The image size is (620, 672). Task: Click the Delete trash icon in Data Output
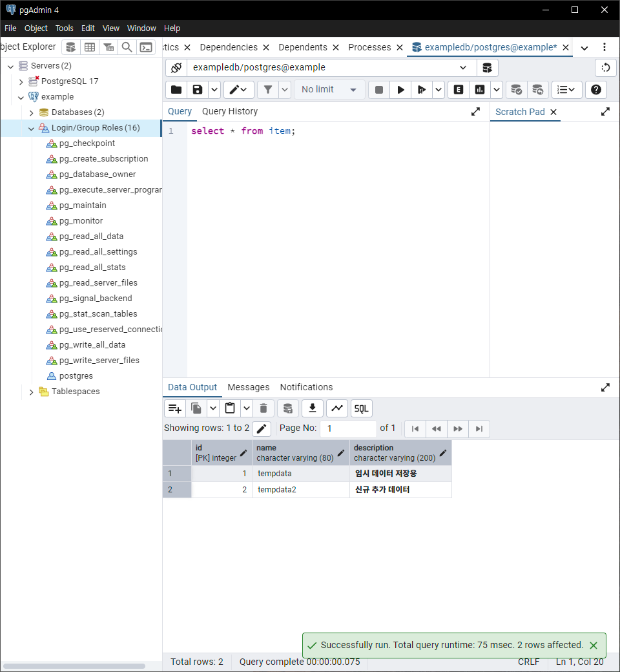(263, 408)
